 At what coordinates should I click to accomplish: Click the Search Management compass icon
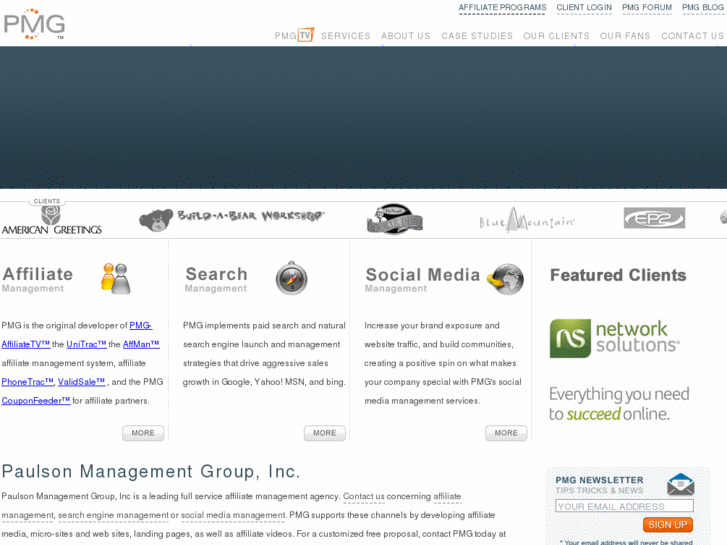click(292, 278)
